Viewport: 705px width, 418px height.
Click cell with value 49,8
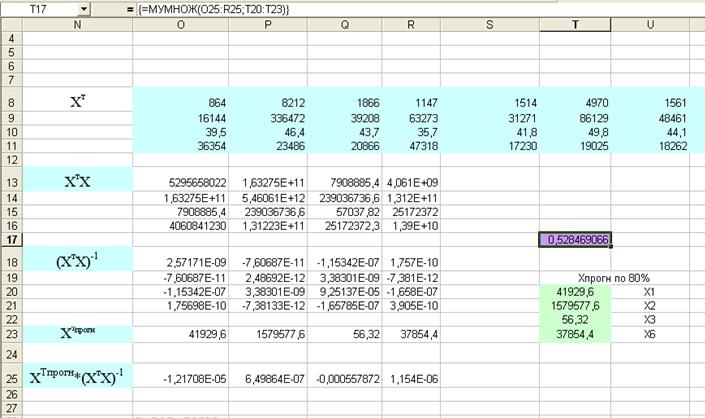575,132
